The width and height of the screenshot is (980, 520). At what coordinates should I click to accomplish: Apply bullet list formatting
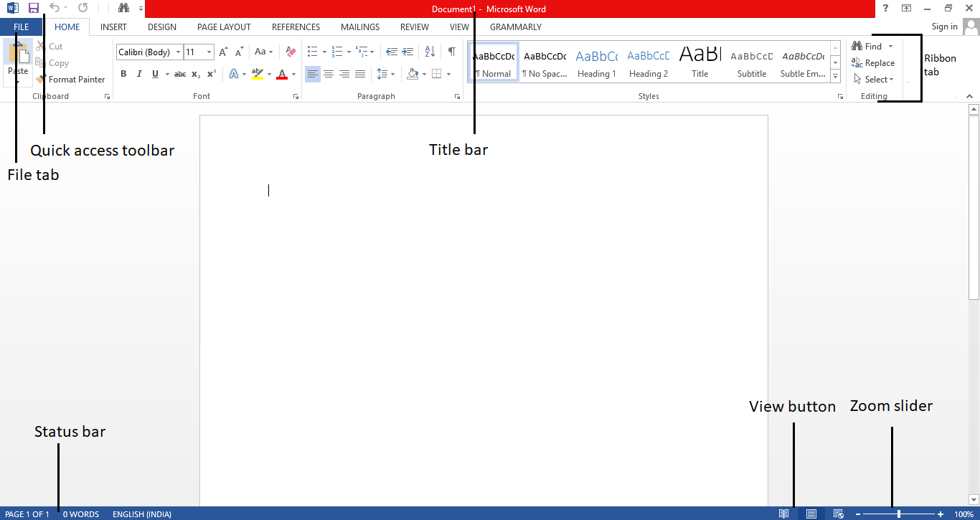[311, 52]
